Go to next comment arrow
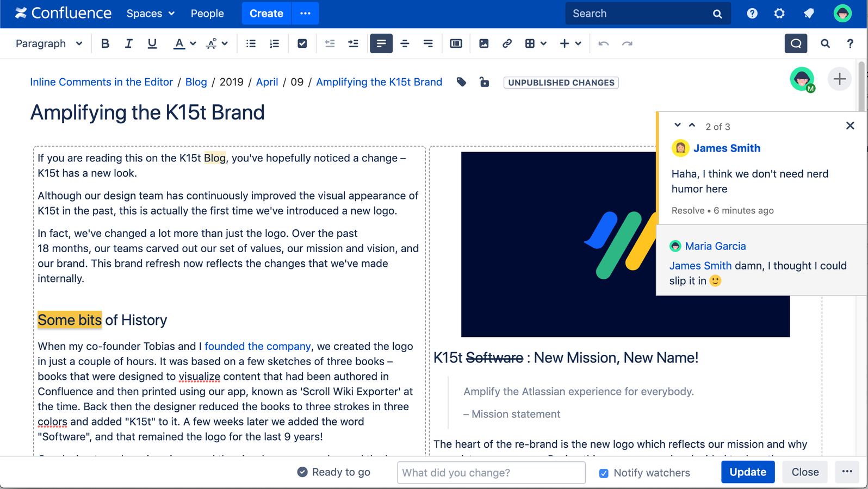The width and height of the screenshot is (868, 489). pyautogui.click(x=678, y=125)
